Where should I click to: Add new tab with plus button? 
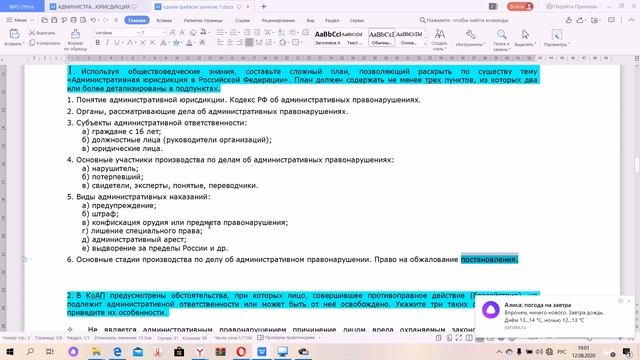click(264, 7)
